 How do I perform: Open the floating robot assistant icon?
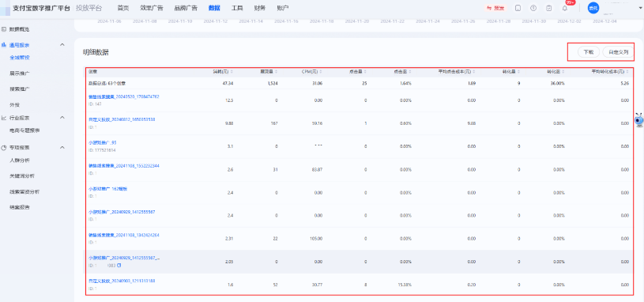pos(638,119)
